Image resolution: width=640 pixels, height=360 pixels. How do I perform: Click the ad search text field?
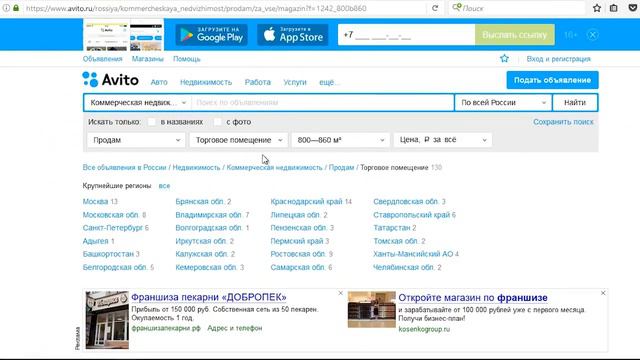(322, 102)
